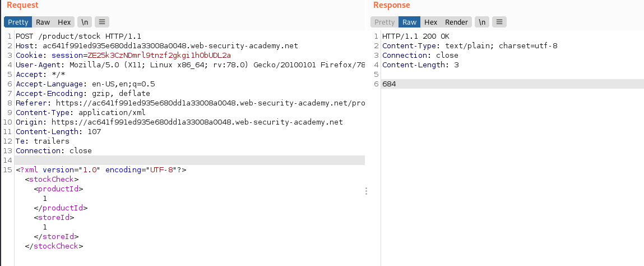Click the 684 response body line
Screen dimensions: 644x266
[x=389, y=84]
